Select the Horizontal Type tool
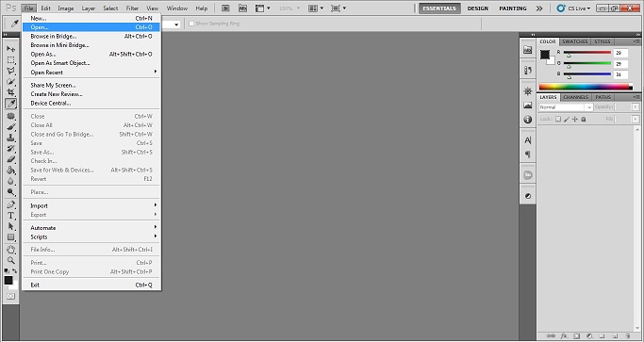The width and height of the screenshot is (644, 342). 10,216
